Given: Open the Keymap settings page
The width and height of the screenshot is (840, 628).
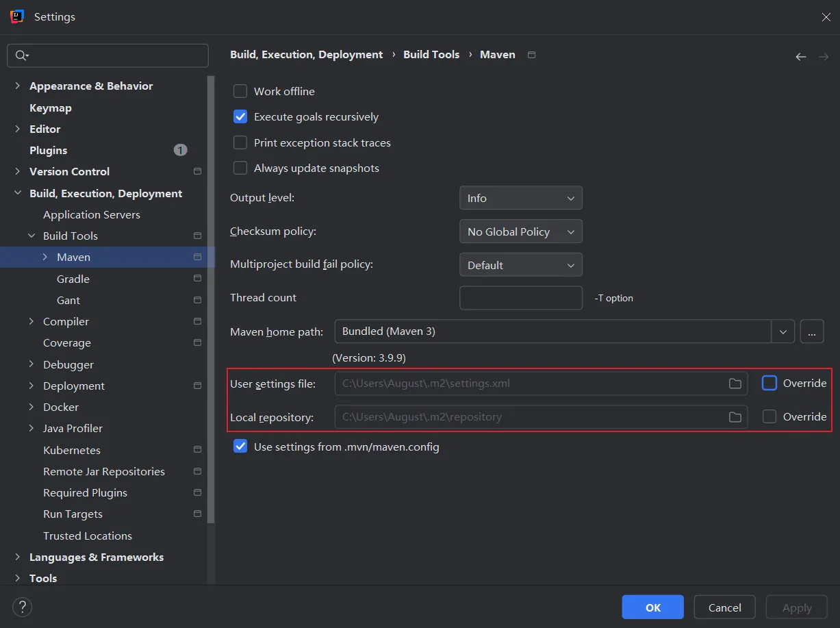Looking at the screenshot, I should point(51,108).
